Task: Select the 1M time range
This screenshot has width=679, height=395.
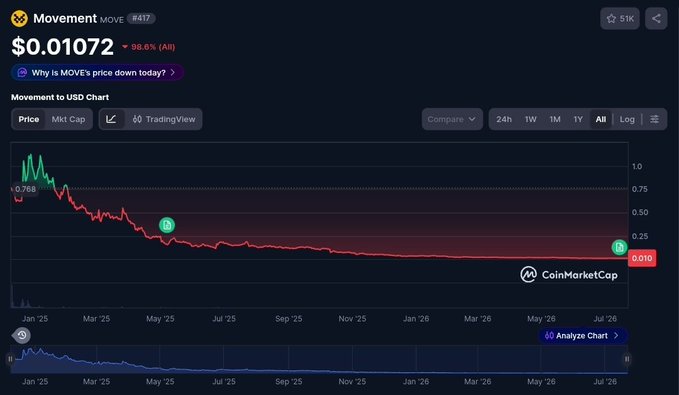Action: [555, 119]
